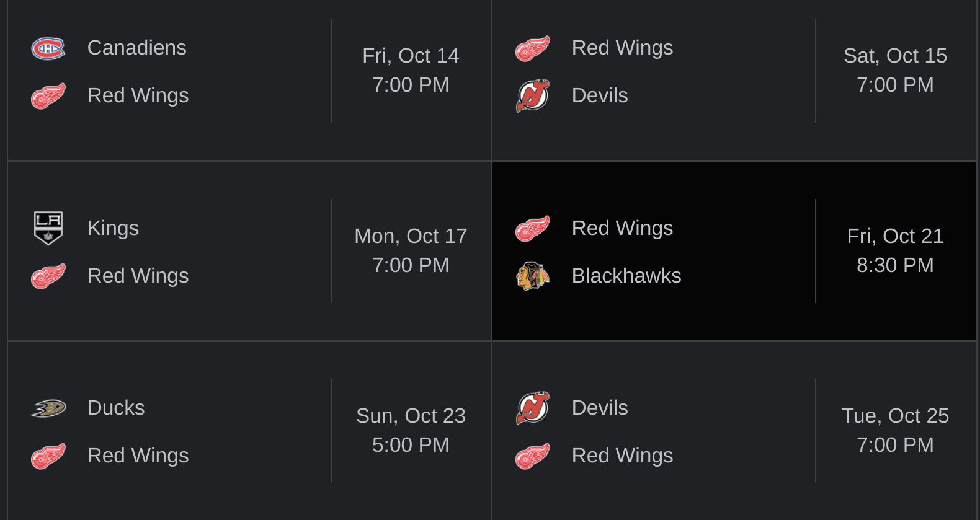Click Red Wings logo in Oct 14 game
The height and width of the screenshot is (520, 980).
point(48,96)
